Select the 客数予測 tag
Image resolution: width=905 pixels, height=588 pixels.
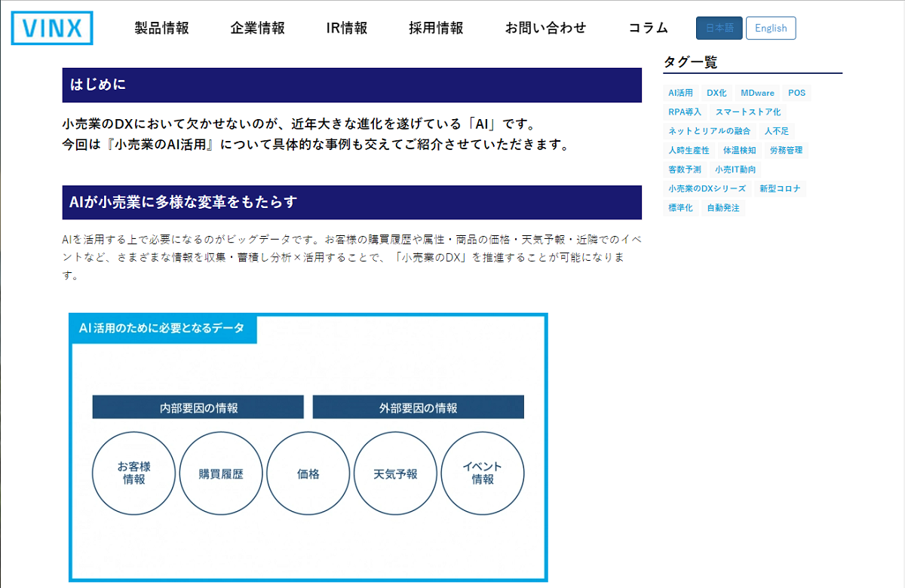pyautogui.click(x=684, y=170)
